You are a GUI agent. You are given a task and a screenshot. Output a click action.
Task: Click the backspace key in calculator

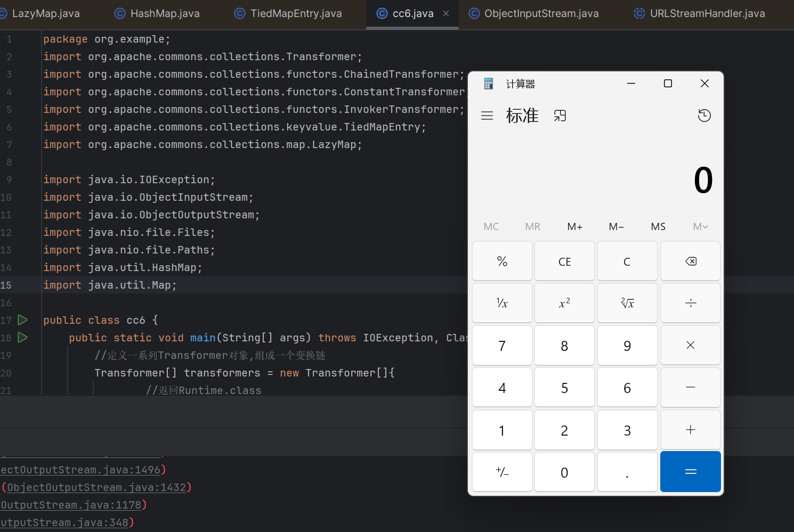(x=691, y=261)
